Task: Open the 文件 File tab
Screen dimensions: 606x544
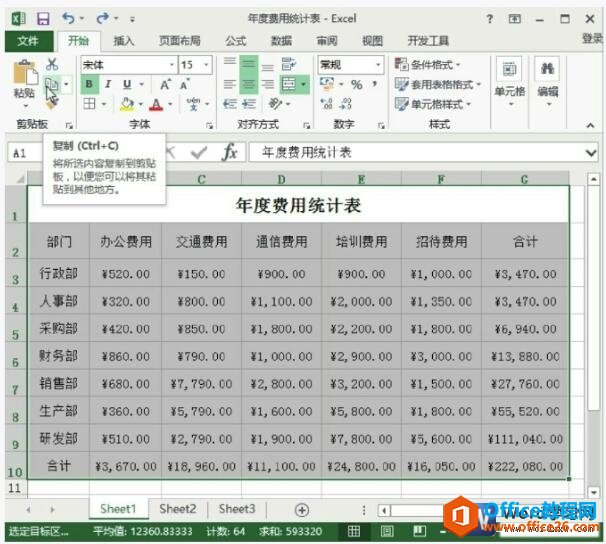Action: point(28,41)
